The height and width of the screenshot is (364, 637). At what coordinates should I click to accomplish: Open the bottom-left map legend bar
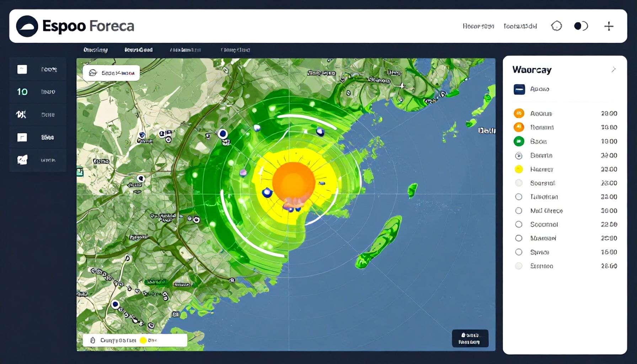tap(135, 340)
